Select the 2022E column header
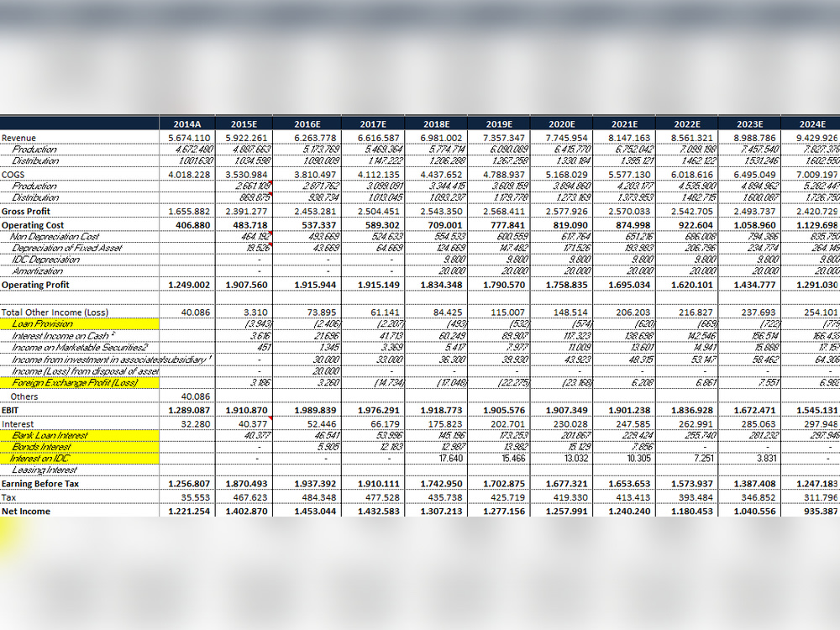Viewport: 840px width, 630px height. click(687, 123)
